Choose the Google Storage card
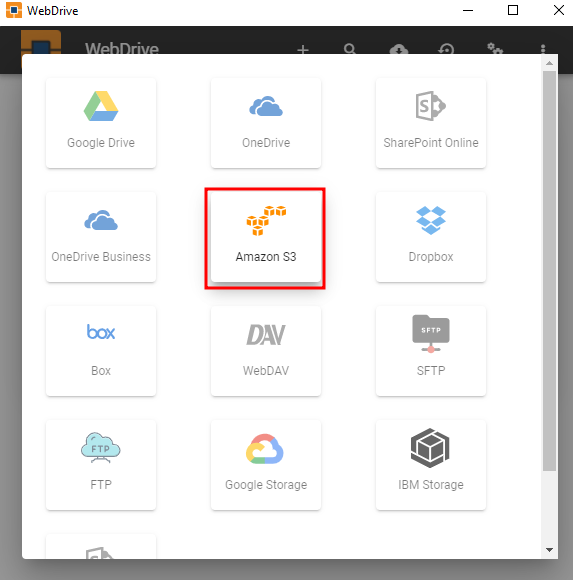The image size is (573, 580). click(x=266, y=465)
